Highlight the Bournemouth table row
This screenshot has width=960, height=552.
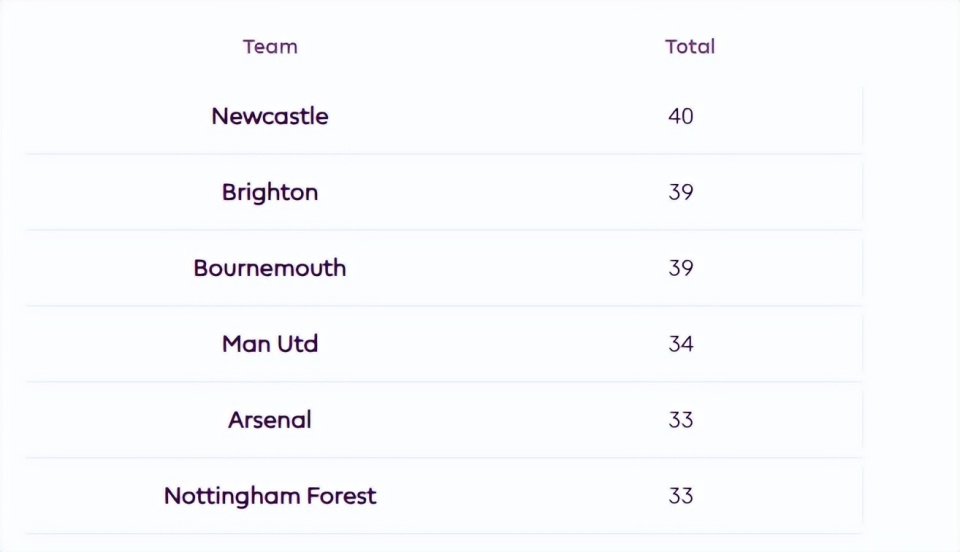[470, 268]
